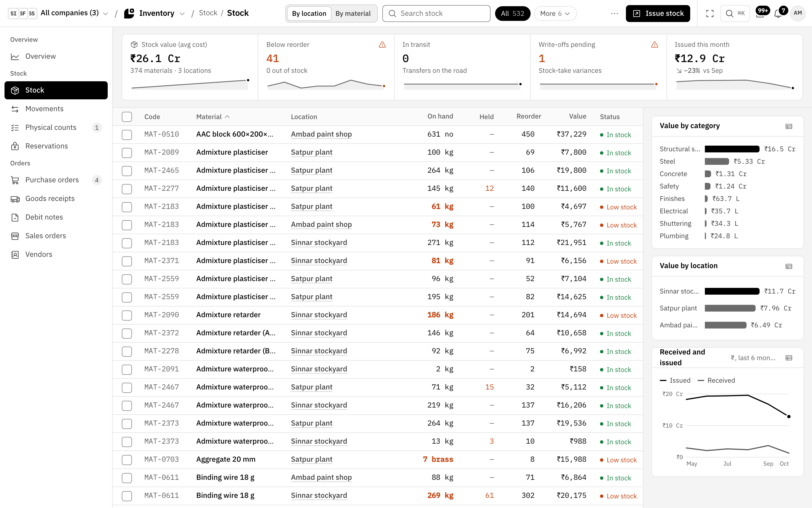Show table view for Received and issued
The image size is (812, 508).
tap(789, 358)
